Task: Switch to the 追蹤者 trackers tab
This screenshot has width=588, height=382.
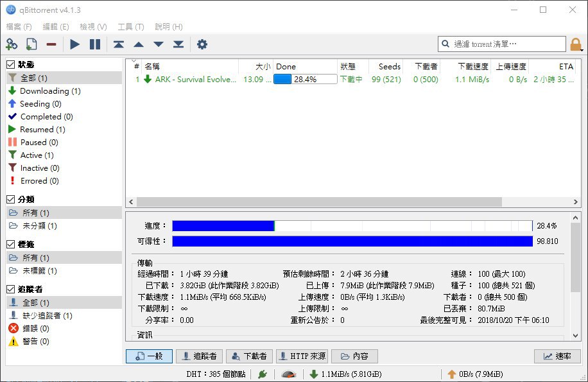Action: pyautogui.click(x=199, y=356)
